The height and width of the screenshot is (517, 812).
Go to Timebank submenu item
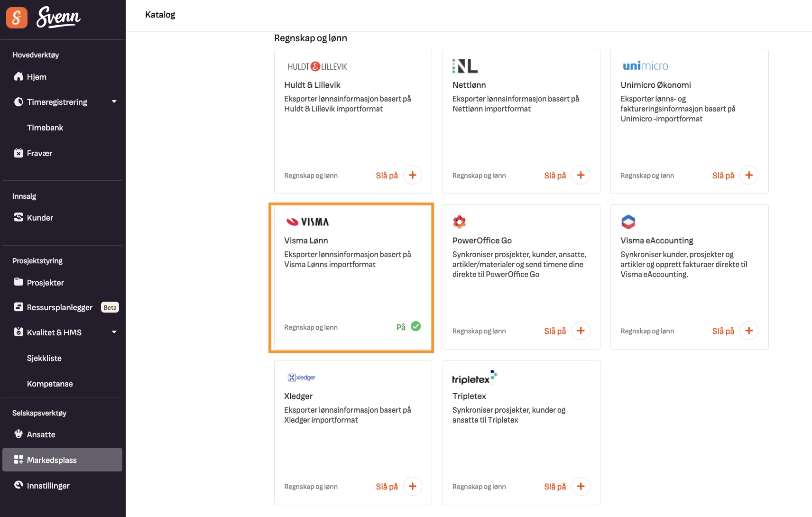pyautogui.click(x=45, y=128)
